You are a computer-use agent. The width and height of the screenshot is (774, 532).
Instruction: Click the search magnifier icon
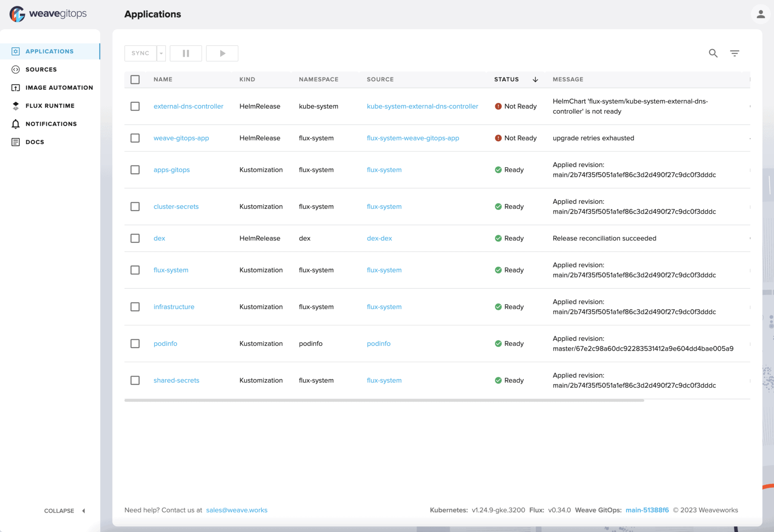713,53
